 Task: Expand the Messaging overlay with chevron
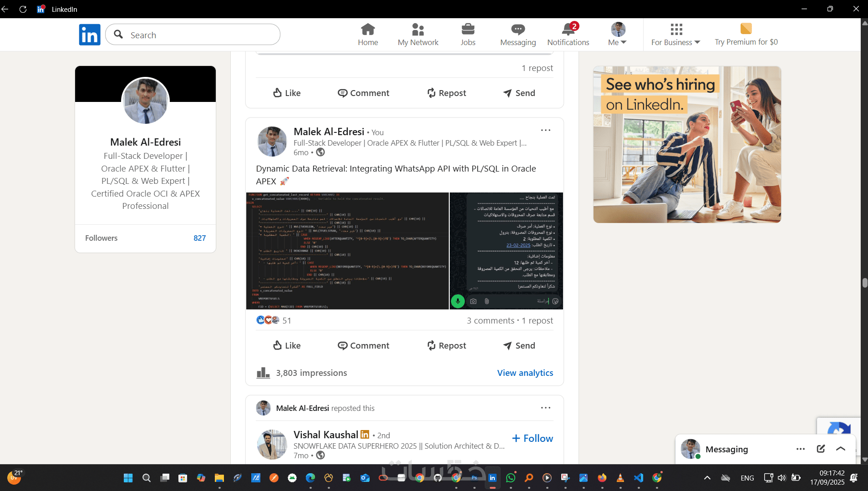pyautogui.click(x=841, y=449)
